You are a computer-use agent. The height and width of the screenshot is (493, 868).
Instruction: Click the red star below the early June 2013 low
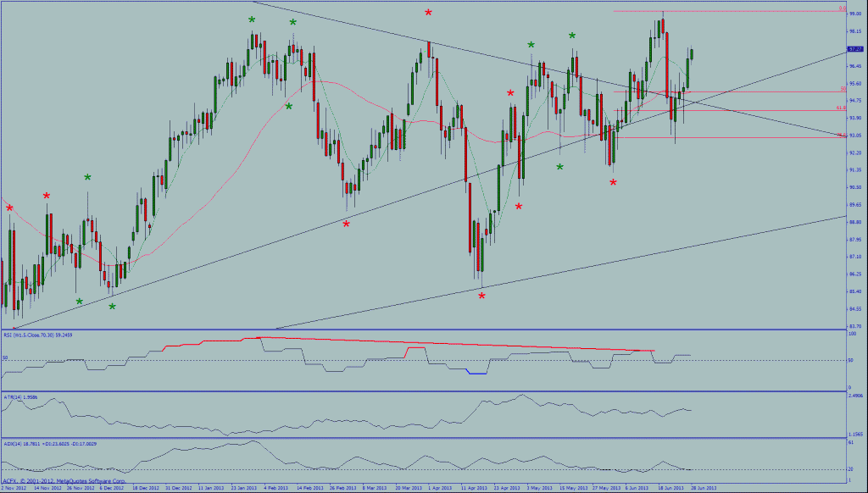click(x=613, y=182)
